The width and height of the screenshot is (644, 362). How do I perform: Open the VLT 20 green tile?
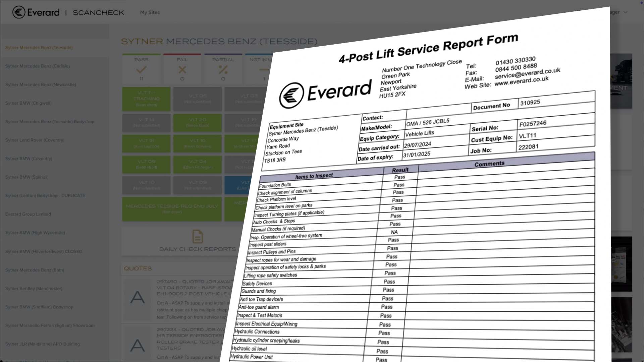[198, 123]
